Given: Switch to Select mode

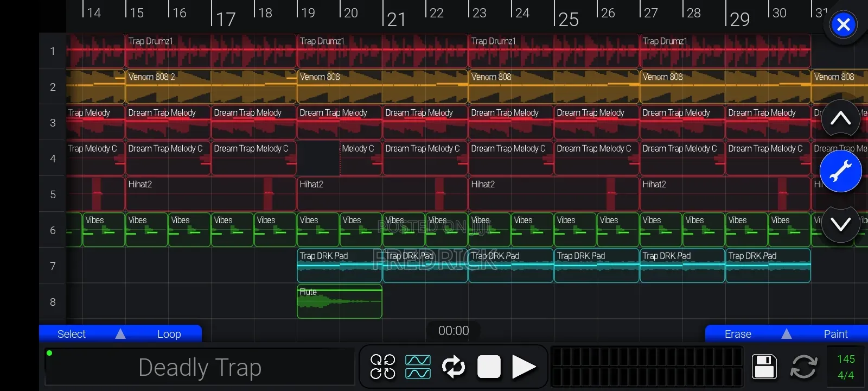Looking at the screenshot, I should (72, 334).
